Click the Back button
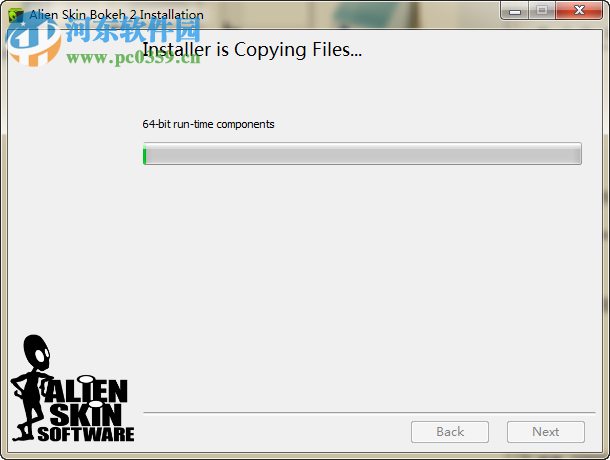 click(x=450, y=432)
